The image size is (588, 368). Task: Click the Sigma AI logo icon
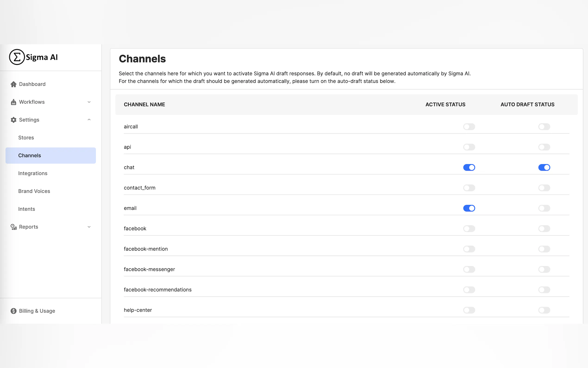17,57
